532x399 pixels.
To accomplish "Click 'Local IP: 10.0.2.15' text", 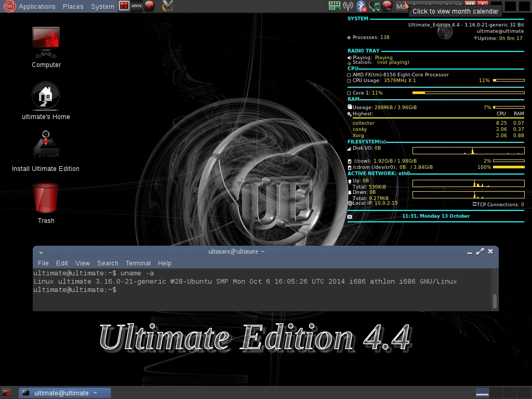I will [x=375, y=203].
